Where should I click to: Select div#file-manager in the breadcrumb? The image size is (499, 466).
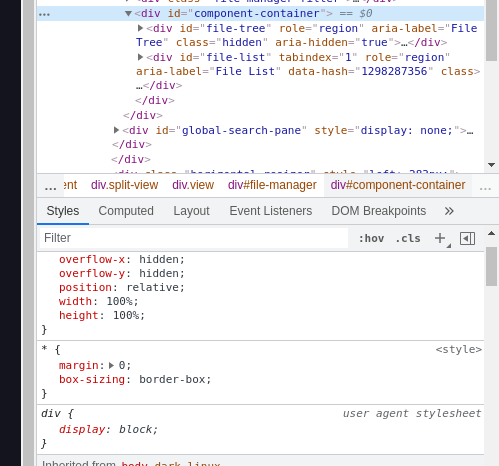point(272,185)
